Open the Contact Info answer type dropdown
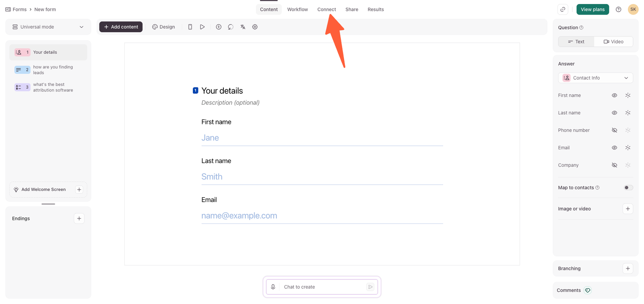The image size is (644, 304). pyautogui.click(x=595, y=78)
